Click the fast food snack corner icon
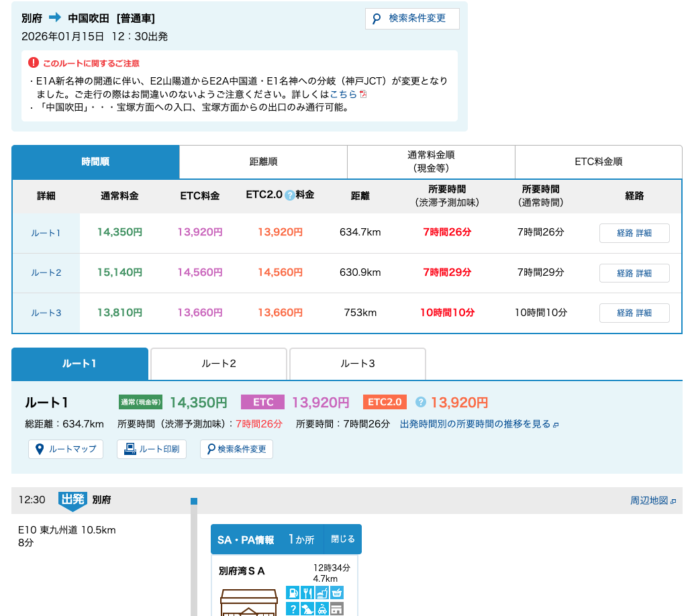692x616 pixels. click(322, 593)
